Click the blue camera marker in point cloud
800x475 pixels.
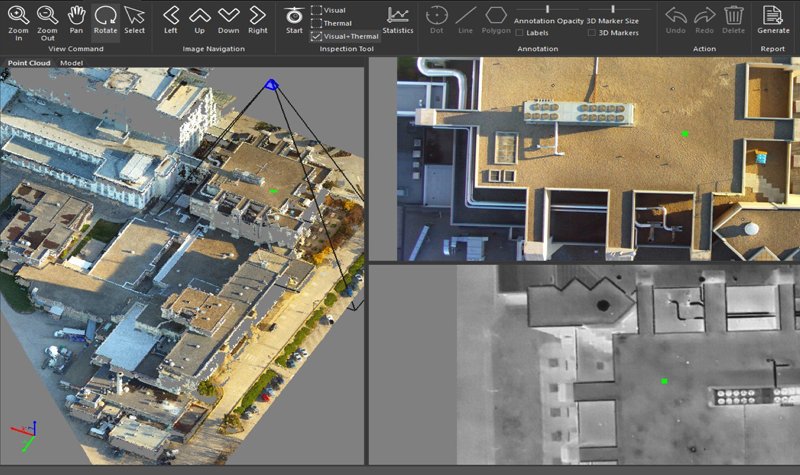coord(271,85)
